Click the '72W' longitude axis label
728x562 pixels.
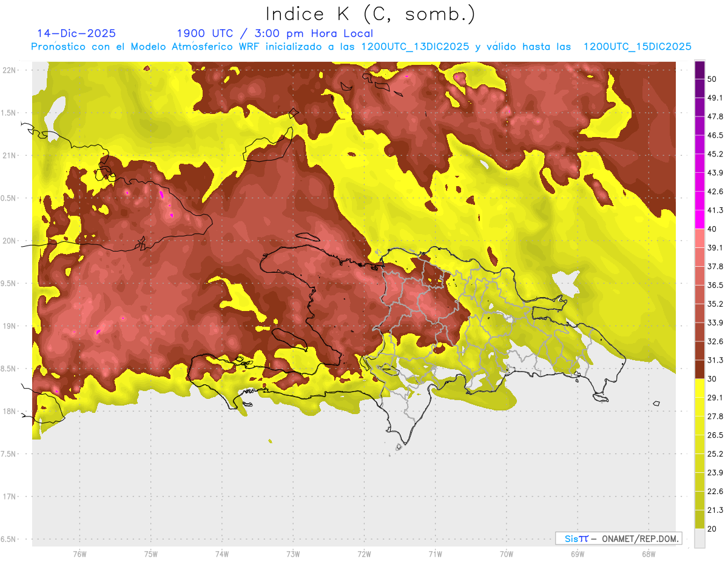pos(364,554)
